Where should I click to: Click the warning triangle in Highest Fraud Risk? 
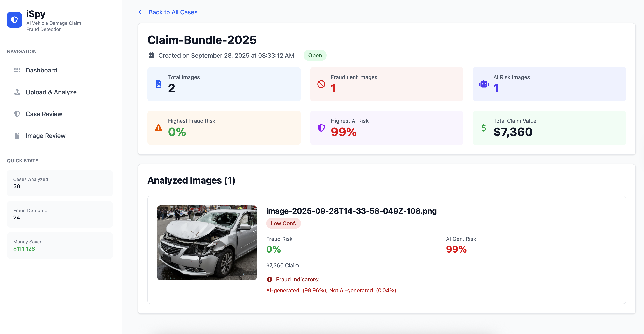click(x=159, y=128)
